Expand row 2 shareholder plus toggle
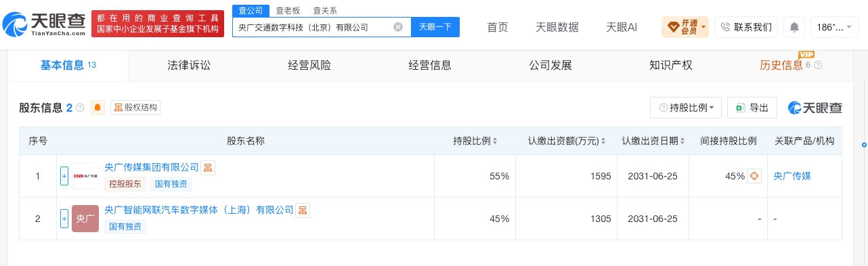 tap(64, 219)
